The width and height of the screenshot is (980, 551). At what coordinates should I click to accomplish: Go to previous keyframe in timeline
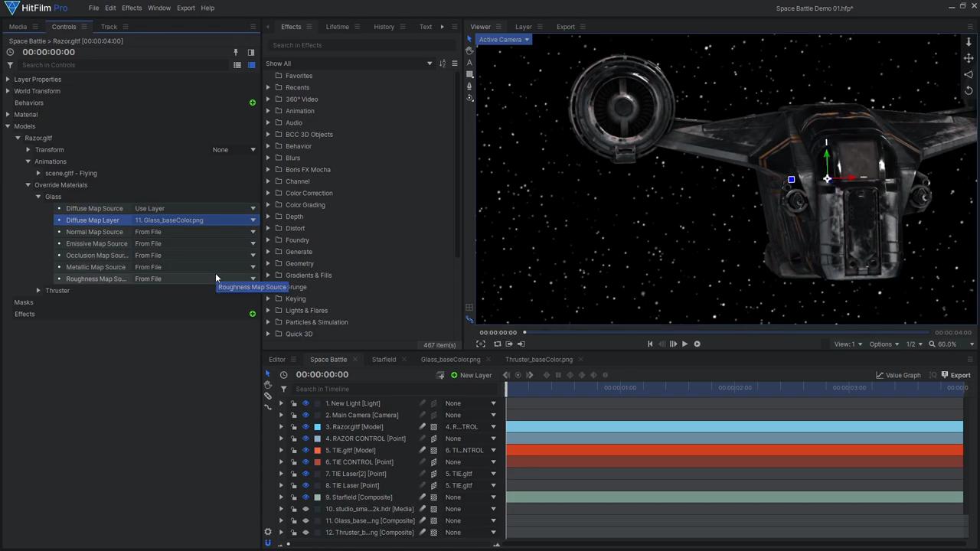(506, 375)
